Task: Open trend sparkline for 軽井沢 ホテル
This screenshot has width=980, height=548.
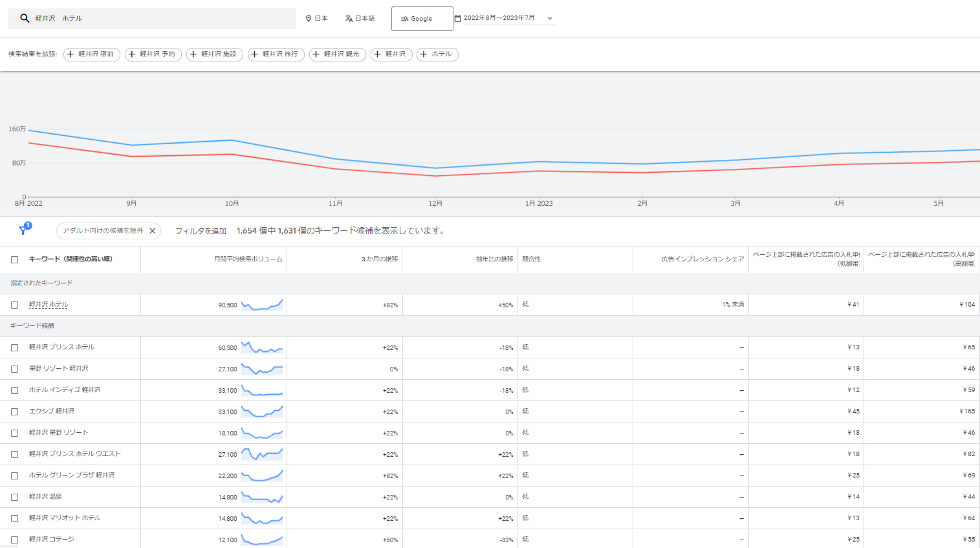Action: 262,305
